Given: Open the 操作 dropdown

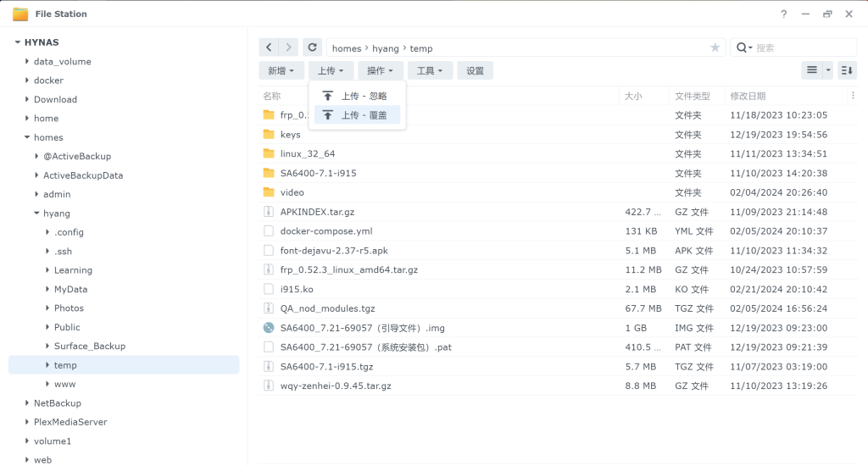Looking at the screenshot, I should pyautogui.click(x=380, y=70).
